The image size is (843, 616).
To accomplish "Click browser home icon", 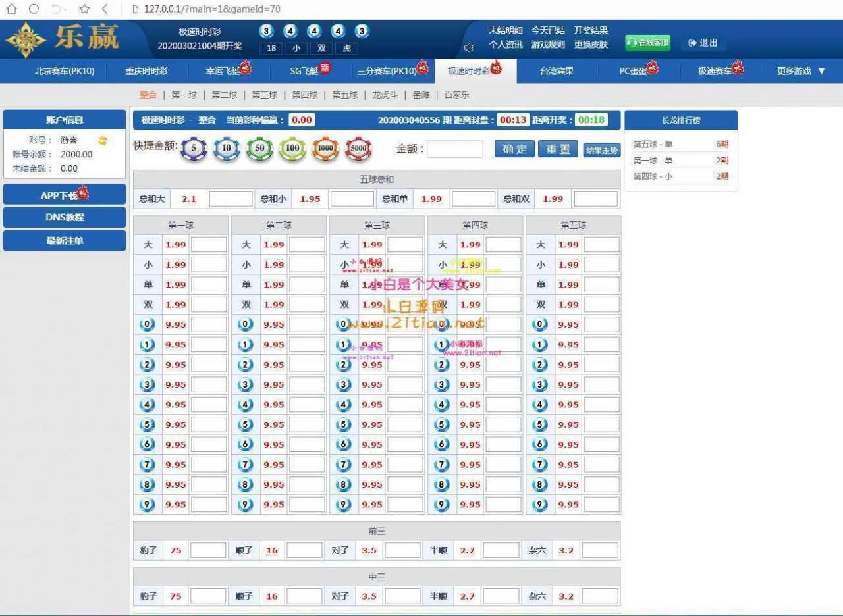I will click(x=11, y=9).
